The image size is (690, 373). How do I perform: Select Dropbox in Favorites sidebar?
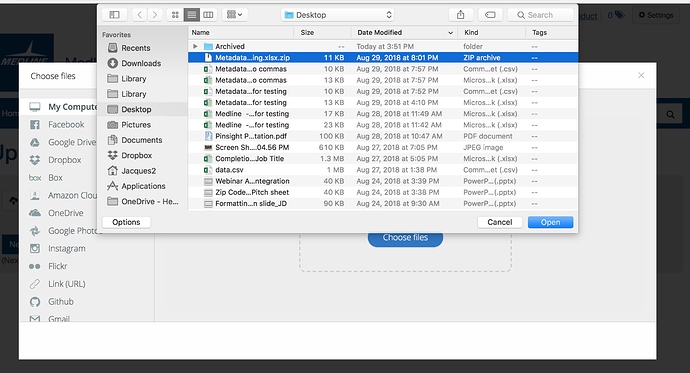pyautogui.click(x=143, y=155)
